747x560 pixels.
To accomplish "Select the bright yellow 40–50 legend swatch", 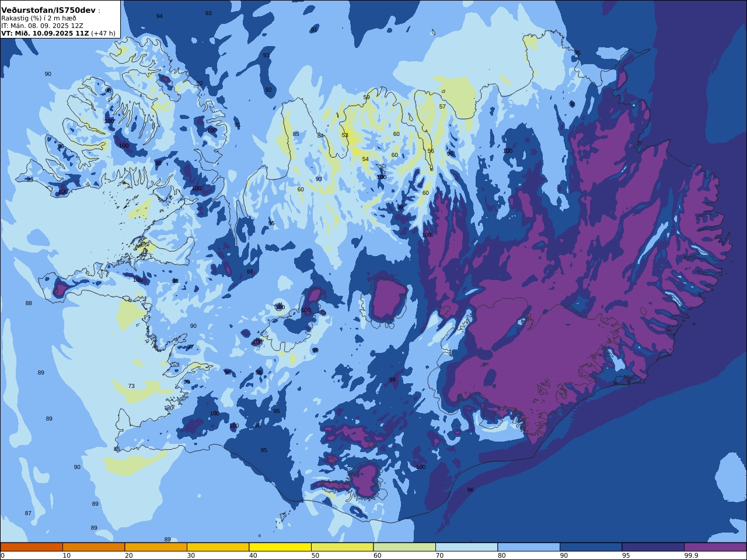I will coord(280,547).
